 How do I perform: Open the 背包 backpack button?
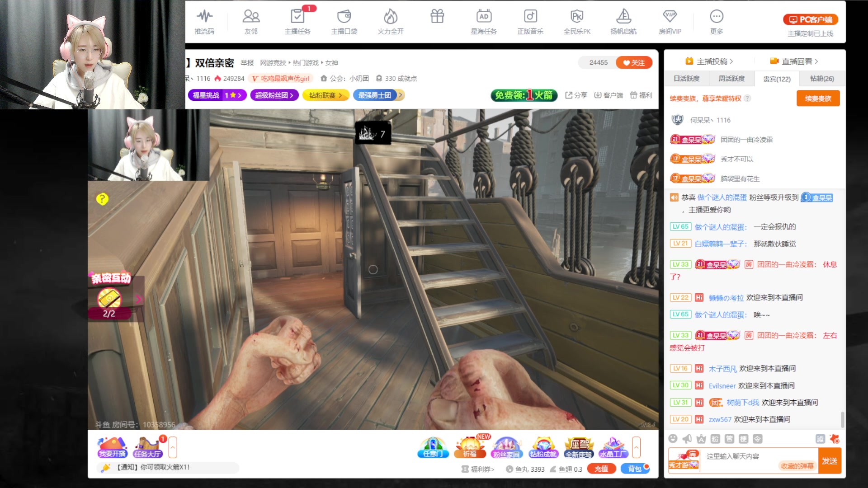[635, 469]
